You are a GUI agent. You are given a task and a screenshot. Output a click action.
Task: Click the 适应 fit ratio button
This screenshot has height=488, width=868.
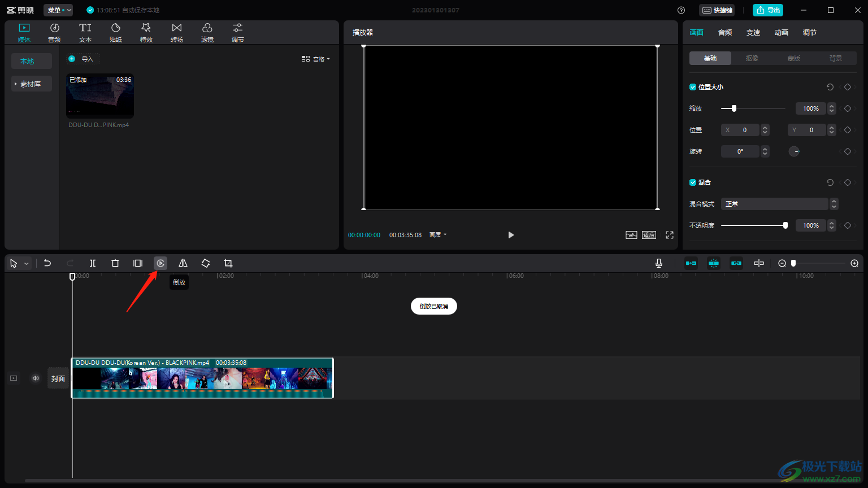pyautogui.click(x=649, y=235)
